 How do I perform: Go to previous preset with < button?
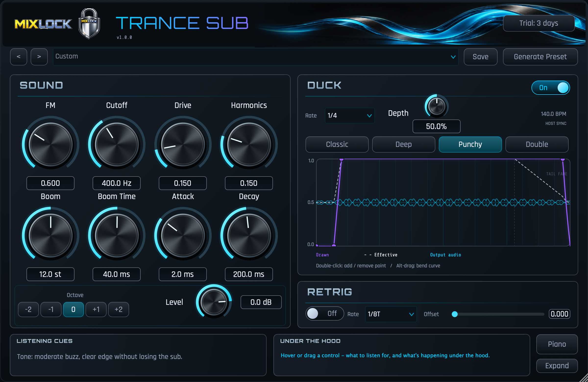tap(19, 57)
